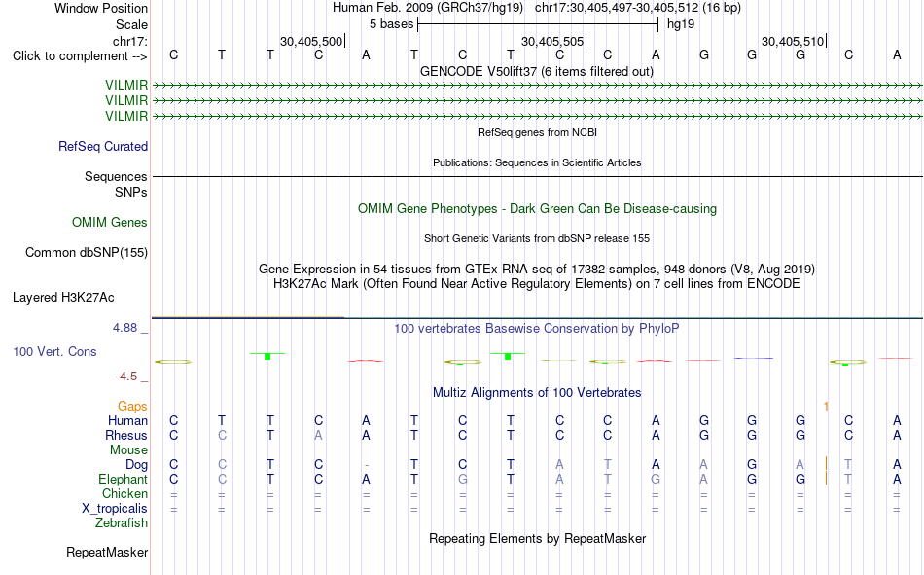Select the Elephant species label
Image resolution: width=924 pixels, height=575 pixels.
coord(124,479)
